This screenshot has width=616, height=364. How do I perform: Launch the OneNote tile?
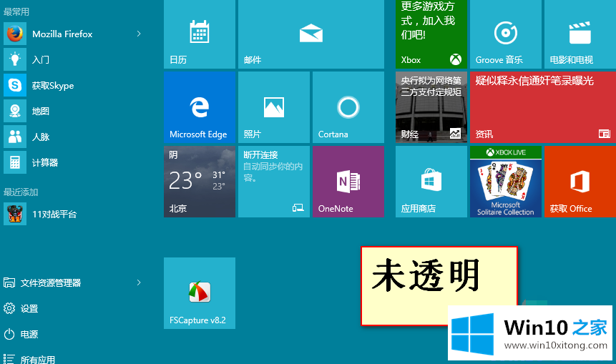348,182
